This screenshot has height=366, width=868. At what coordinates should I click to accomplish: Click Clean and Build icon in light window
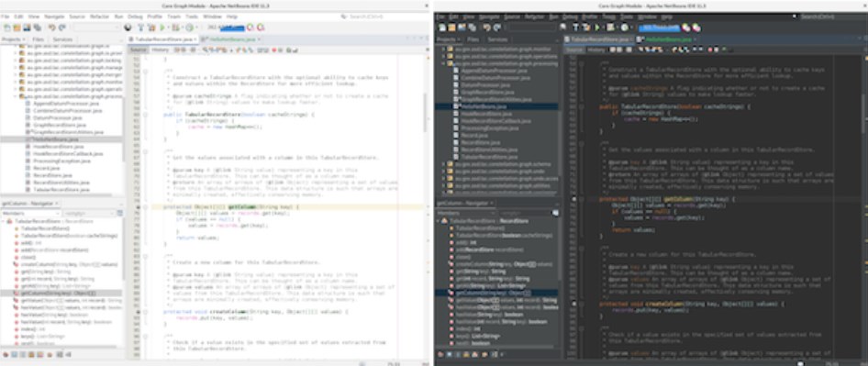[151, 28]
